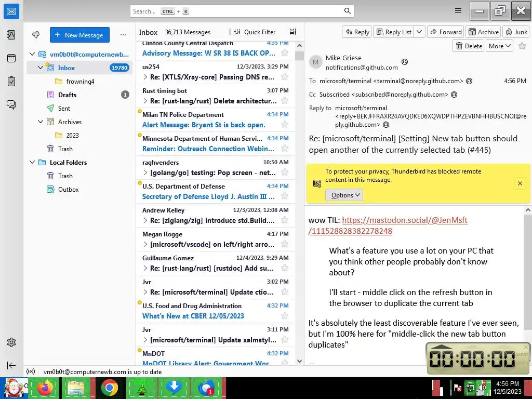Select the frowning4 folder
This screenshot has width=532, height=399.
[x=80, y=81]
